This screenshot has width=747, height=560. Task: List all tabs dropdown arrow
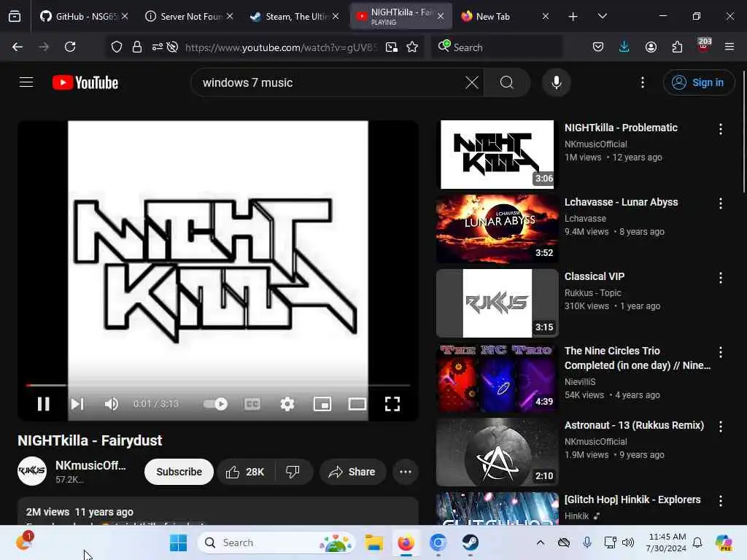tap(602, 16)
